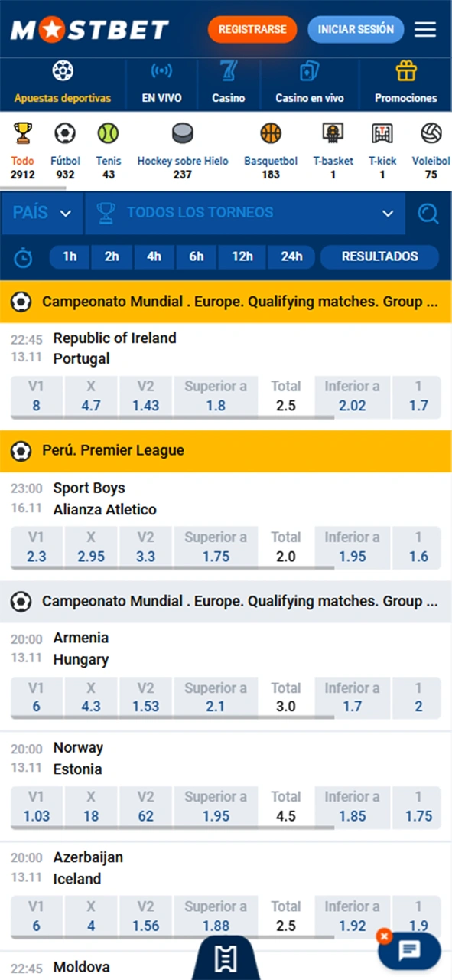The height and width of the screenshot is (980, 452).
Task: Click the REGISTRARSE button
Action: coord(252,29)
